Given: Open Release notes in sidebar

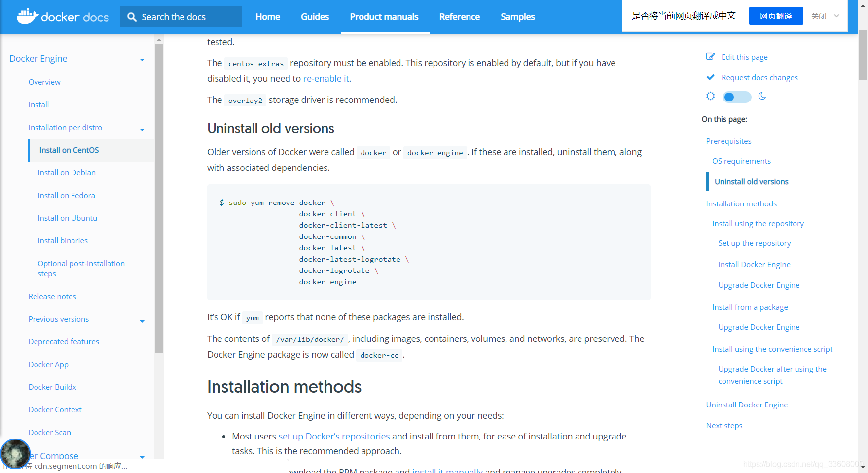Looking at the screenshot, I should [x=52, y=296].
